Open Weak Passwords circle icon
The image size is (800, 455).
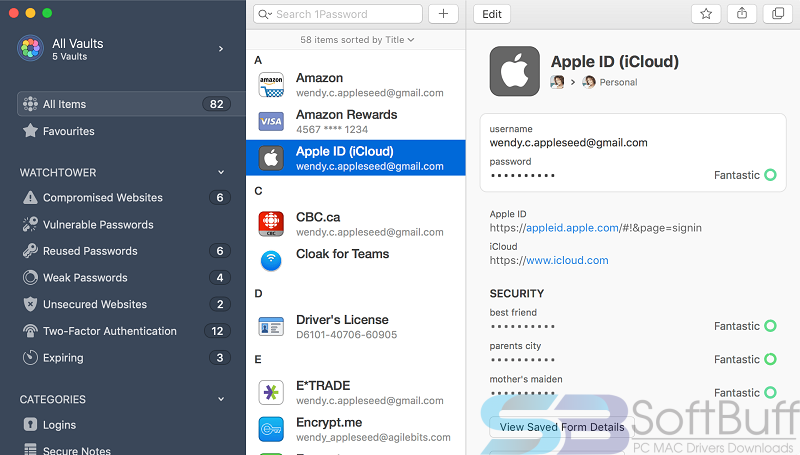(x=31, y=277)
